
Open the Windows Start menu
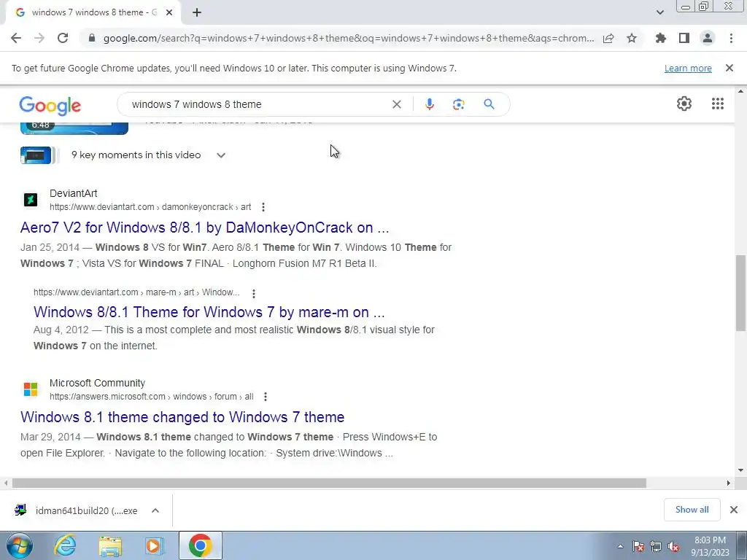point(19,545)
